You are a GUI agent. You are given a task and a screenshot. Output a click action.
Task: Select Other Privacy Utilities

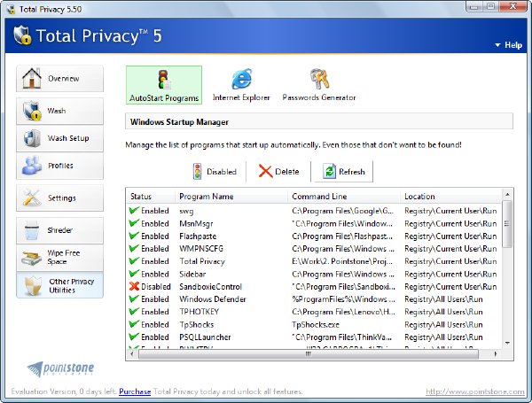point(59,285)
